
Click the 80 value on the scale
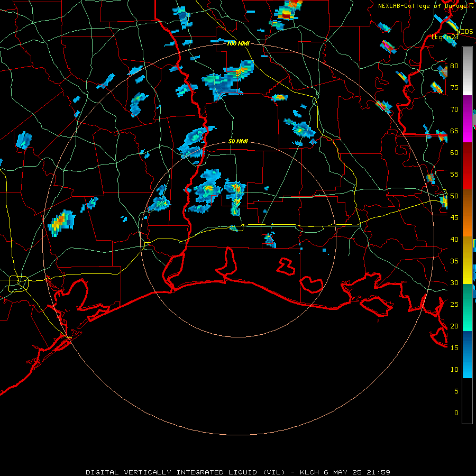[x=454, y=66]
